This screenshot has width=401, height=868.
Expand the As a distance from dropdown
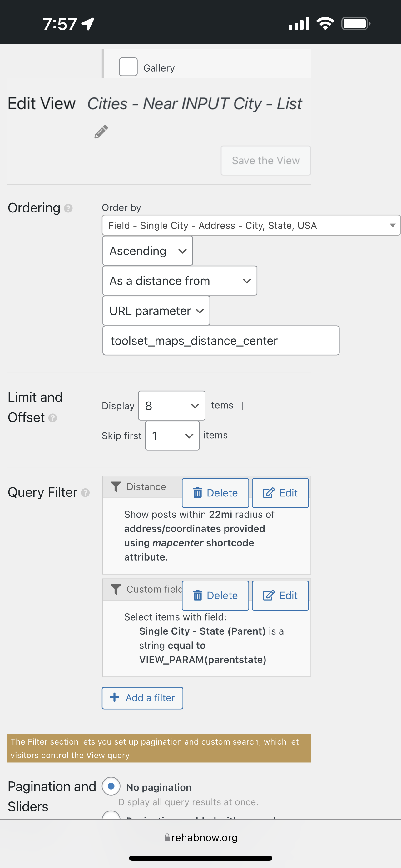click(x=180, y=281)
